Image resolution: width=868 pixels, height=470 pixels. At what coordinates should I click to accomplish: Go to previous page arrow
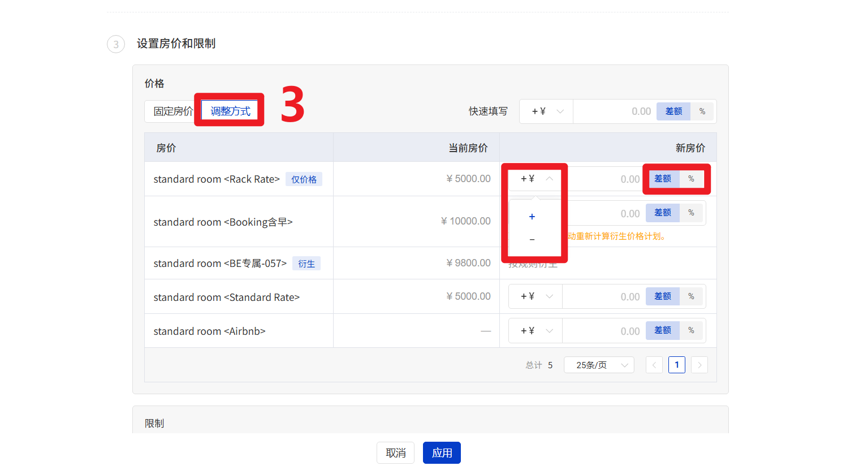coord(654,365)
